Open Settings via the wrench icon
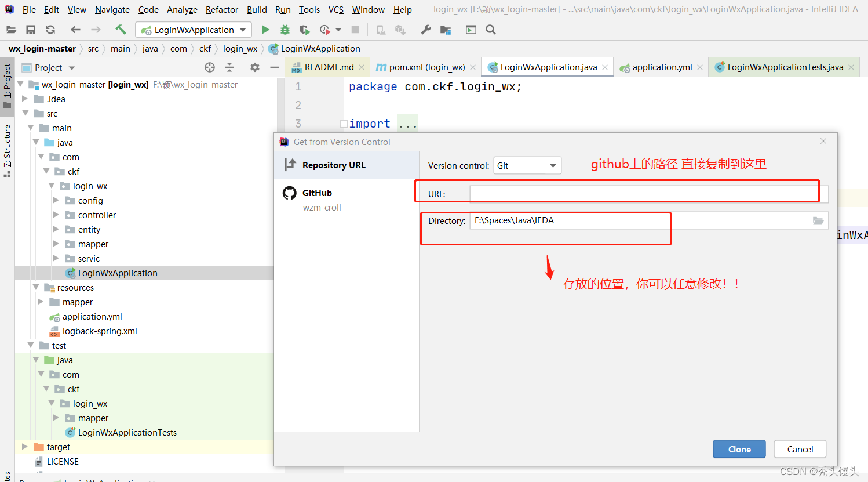The width and height of the screenshot is (868, 482). (426, 30)
